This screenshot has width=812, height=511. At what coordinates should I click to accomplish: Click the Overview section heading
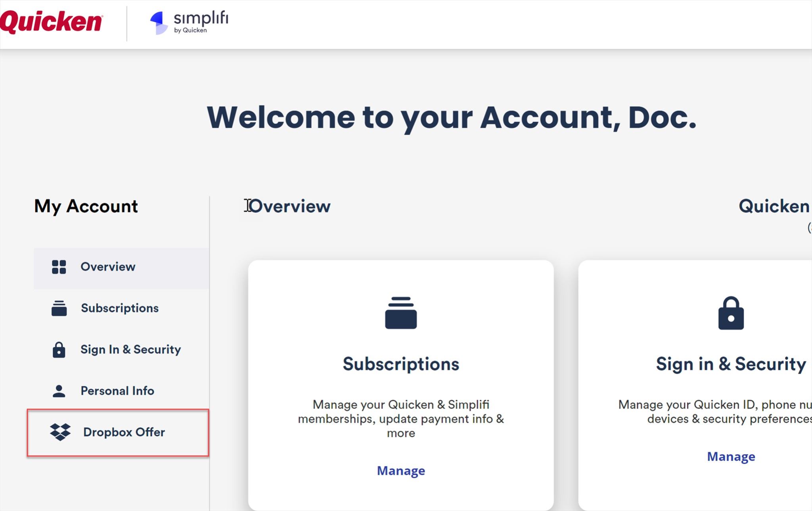pos(290,206)
